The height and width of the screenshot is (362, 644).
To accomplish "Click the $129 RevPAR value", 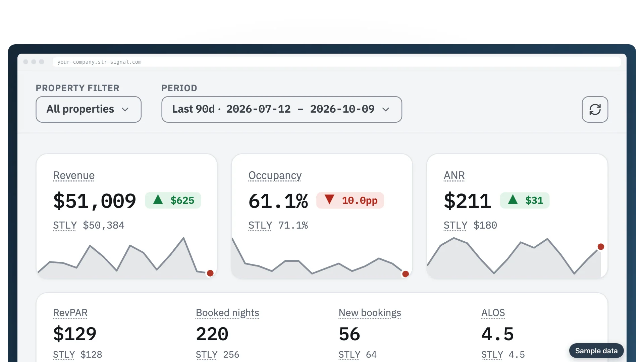I will point(75,334).
